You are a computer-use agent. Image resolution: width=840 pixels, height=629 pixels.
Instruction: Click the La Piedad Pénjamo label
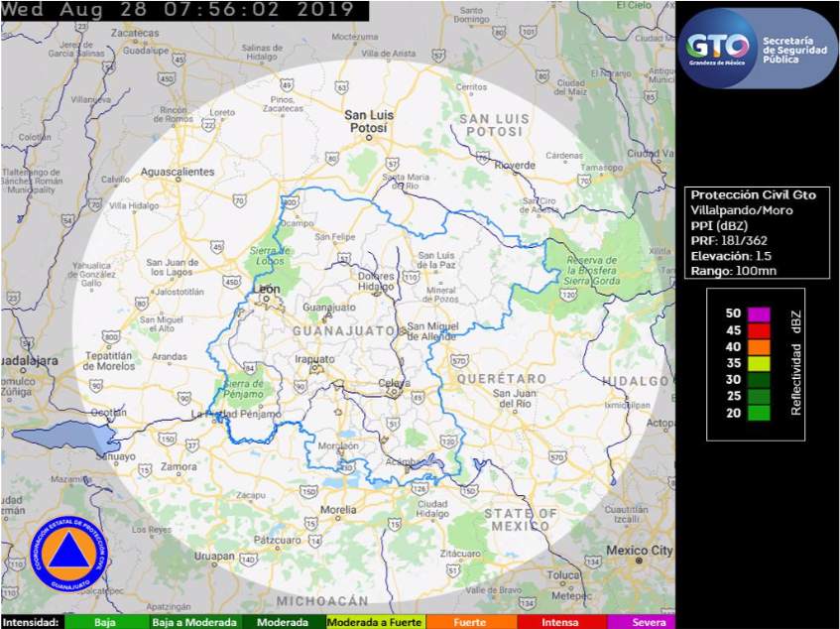[x=236, y=414]
